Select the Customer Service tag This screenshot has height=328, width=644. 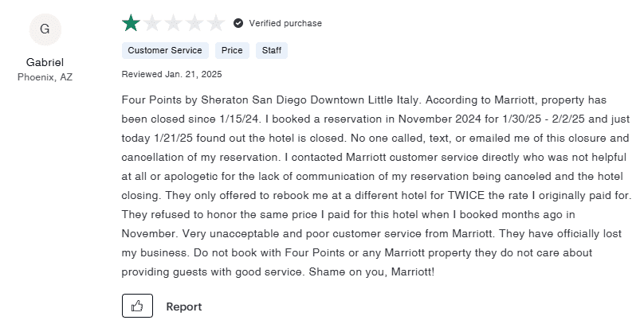[165, 51]
